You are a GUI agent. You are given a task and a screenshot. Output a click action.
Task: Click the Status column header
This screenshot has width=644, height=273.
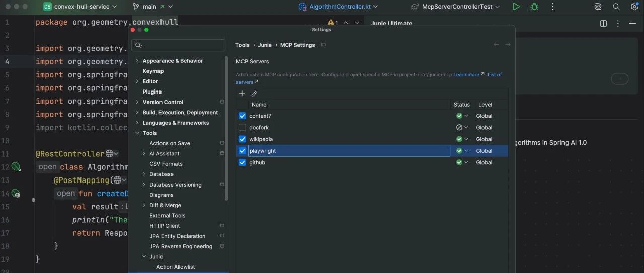pos(461,105)
